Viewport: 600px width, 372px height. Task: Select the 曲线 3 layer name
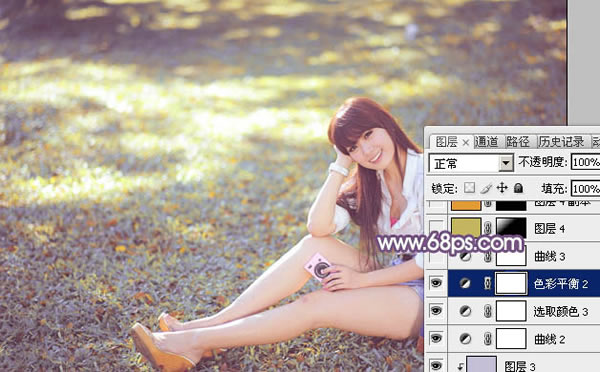coord(550,256)
